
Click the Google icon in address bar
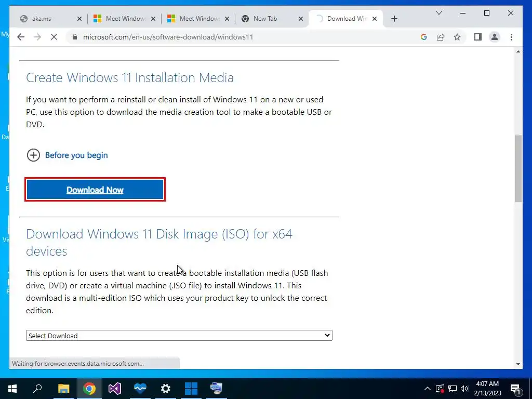(x=424, y=37)
